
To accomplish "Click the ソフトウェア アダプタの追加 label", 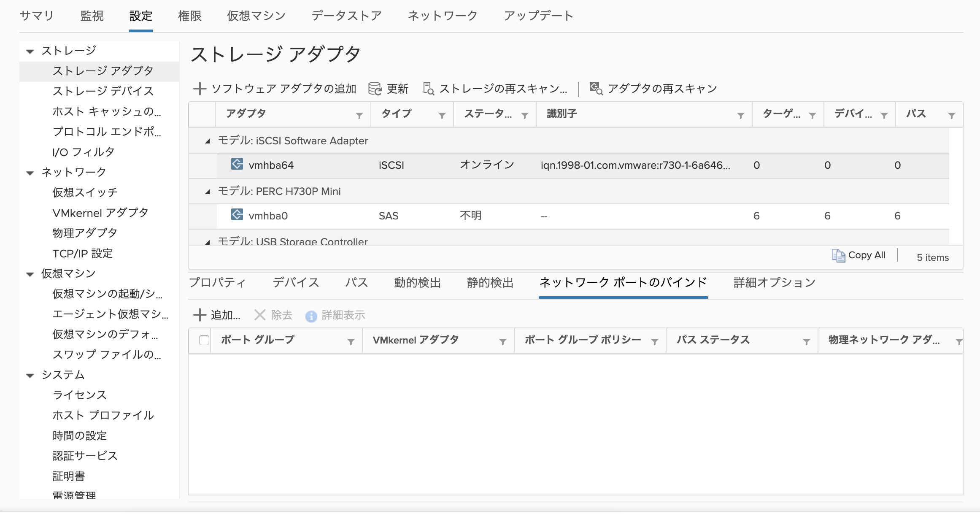I will tap(283, 89).
